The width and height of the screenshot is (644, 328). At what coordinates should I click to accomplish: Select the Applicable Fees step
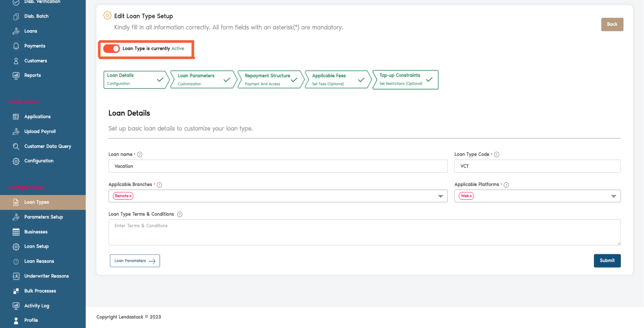point(334,79)
